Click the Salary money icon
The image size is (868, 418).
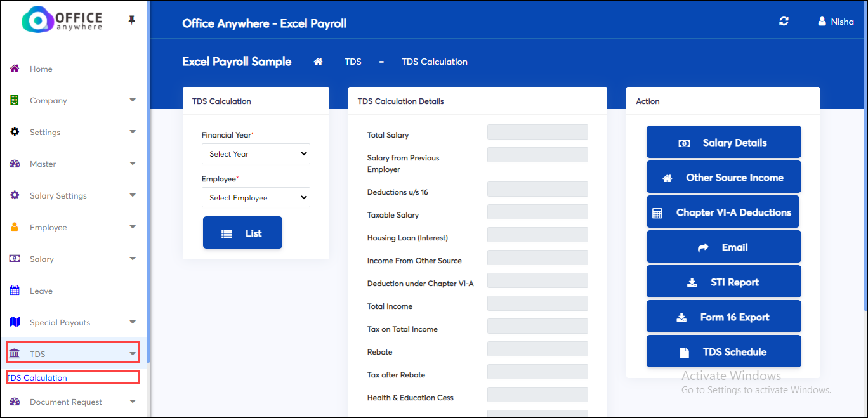coord(15,259)
